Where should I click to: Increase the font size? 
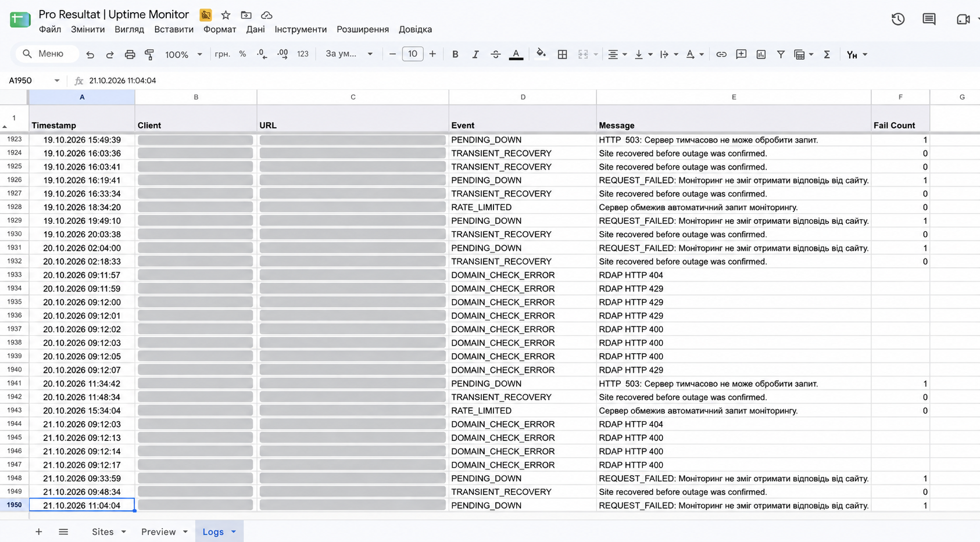pos(432,54)
